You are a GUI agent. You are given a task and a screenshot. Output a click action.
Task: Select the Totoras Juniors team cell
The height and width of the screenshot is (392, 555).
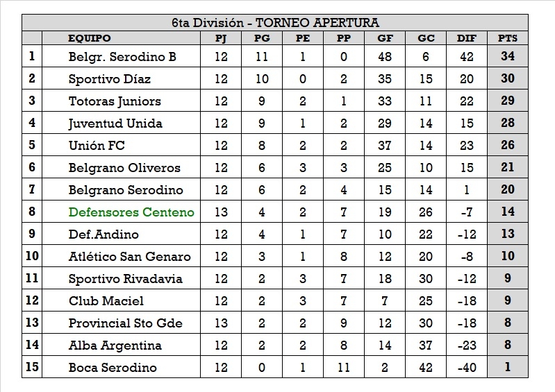115,101
